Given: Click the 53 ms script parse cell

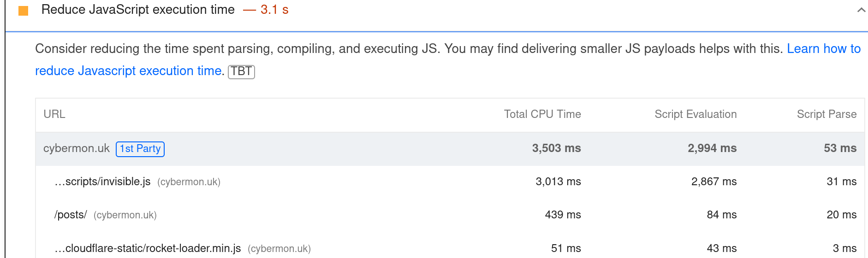Looking at the screenshot, I should pyautogui.click(x=840, y=148).
